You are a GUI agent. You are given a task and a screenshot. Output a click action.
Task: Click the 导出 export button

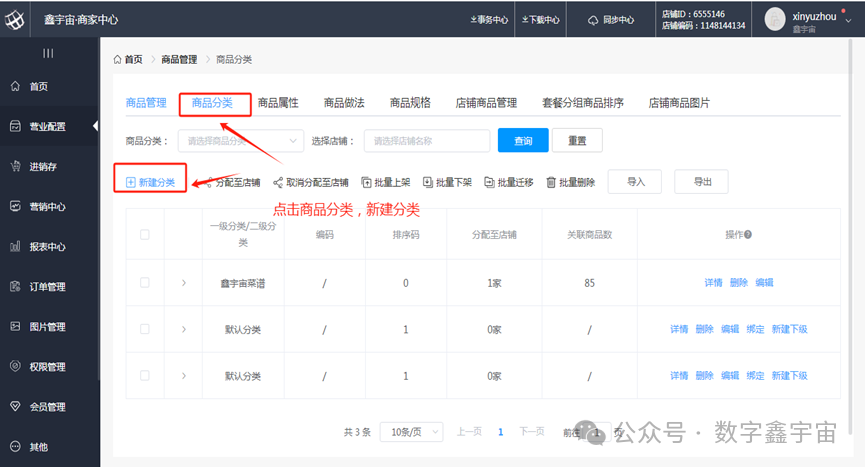click(702, 182)
